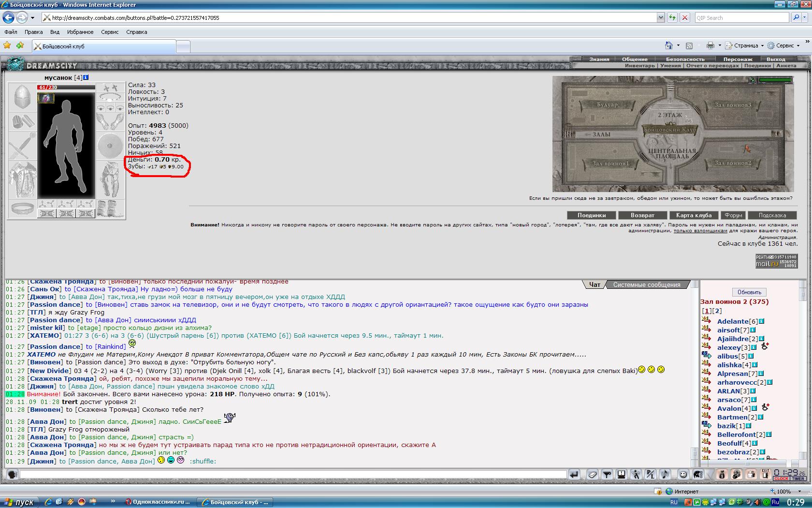Click the Обновить player list button

pyautogui.click(x=749, y=292)
